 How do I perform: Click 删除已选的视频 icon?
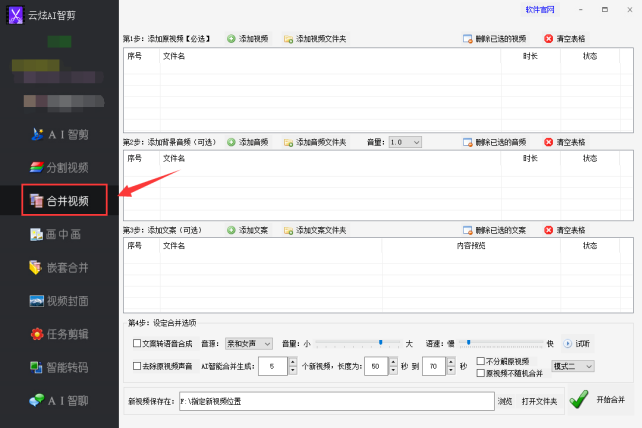click(468, 39)
